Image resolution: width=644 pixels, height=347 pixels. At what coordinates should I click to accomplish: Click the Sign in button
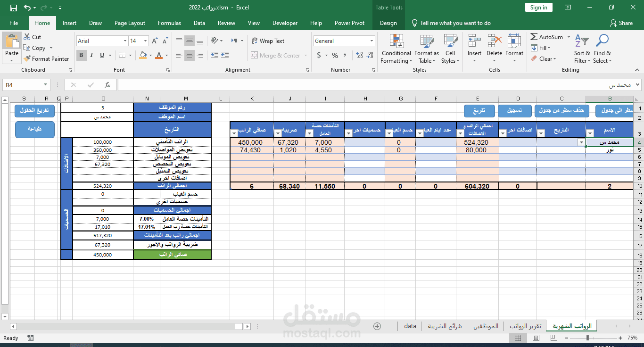(x=538, y=8)
